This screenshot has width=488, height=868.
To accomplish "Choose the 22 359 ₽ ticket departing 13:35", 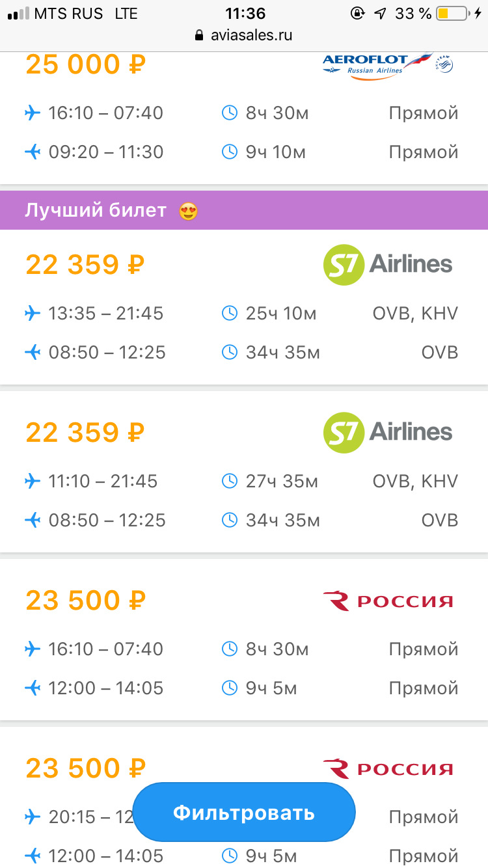I will click(85, 264).
